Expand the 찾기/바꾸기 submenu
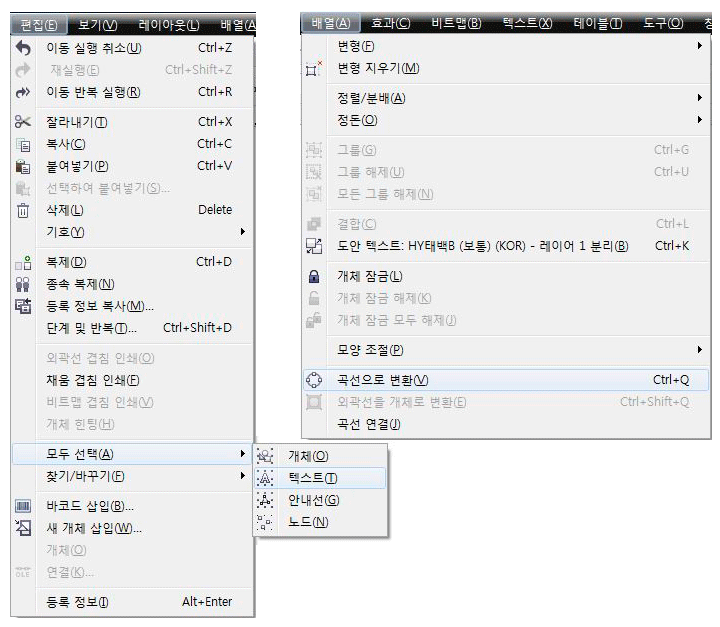 pyautogui.click(x=130, y=476)
